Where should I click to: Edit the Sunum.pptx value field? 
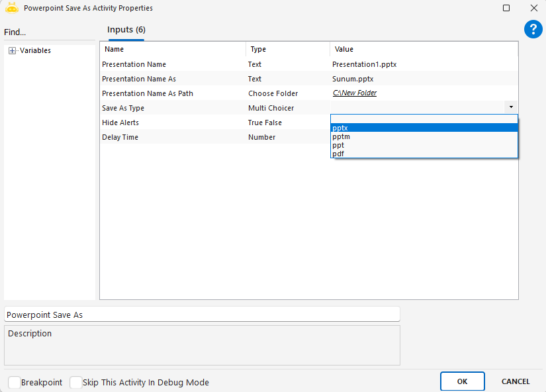(424, 79)
